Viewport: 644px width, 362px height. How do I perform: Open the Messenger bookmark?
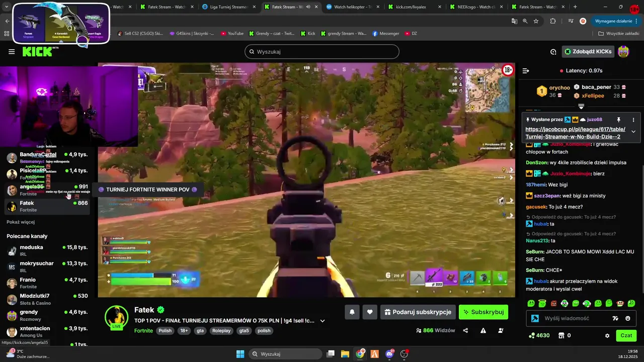[x=386, y=34]
